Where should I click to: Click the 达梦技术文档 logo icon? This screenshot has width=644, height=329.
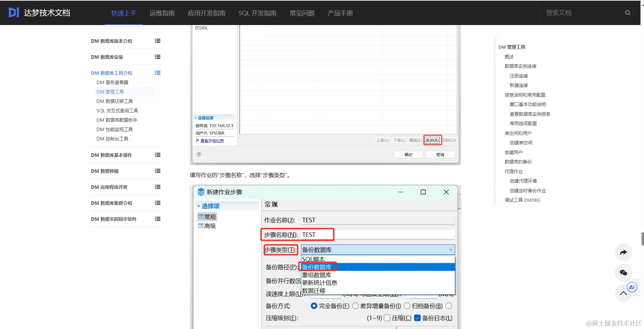click(x=14, y=13)
